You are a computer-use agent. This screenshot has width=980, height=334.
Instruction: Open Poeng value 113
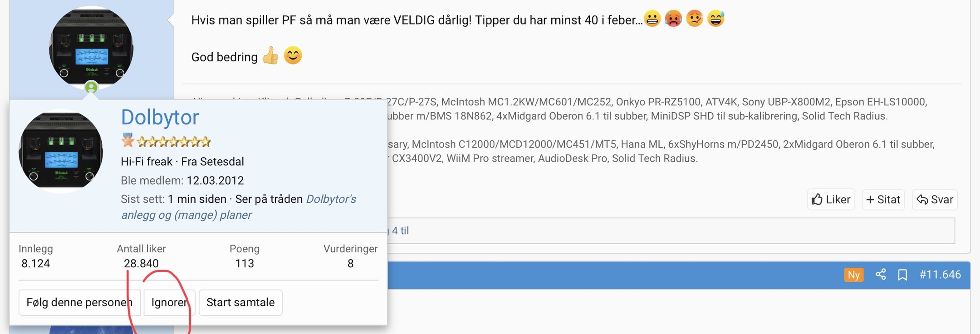(x=245, y=264)
